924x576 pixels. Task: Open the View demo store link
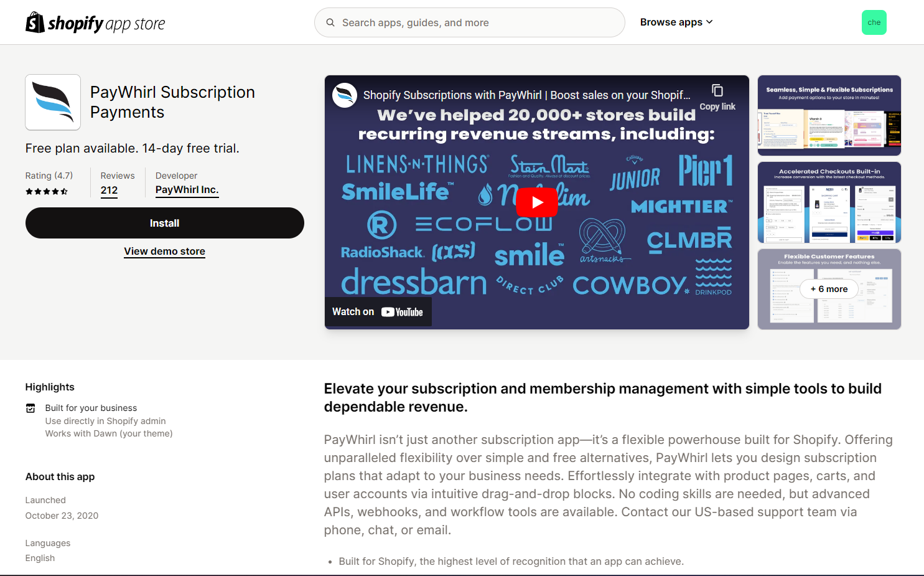165,251
